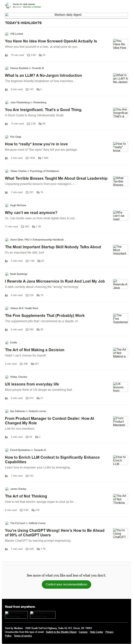The width and height of the screenshot is (133, 644).
Task: Open the Help Center footer link
Action: click(x=97, y=632)
